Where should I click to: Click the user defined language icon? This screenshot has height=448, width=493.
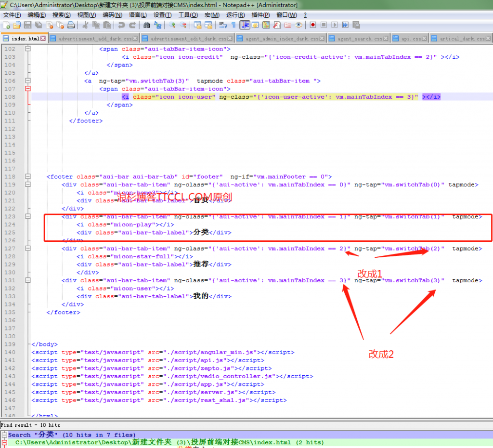click(255, 25)
